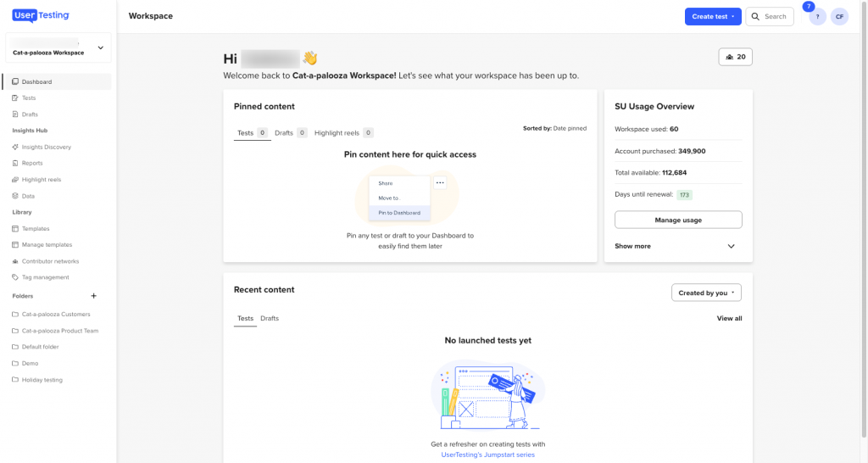Click the UserTesting logo
This screenshot has width=868, height=463.
click(41, 15)
